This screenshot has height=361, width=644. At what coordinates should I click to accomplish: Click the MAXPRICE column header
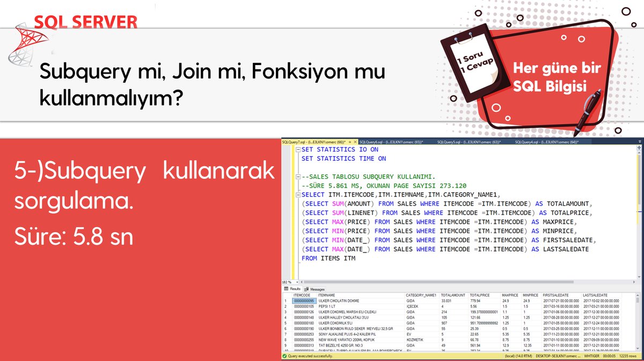point(511,295)
